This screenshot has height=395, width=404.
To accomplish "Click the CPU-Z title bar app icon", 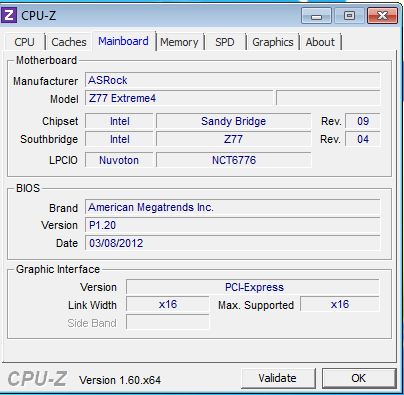I will coord(9,15).
